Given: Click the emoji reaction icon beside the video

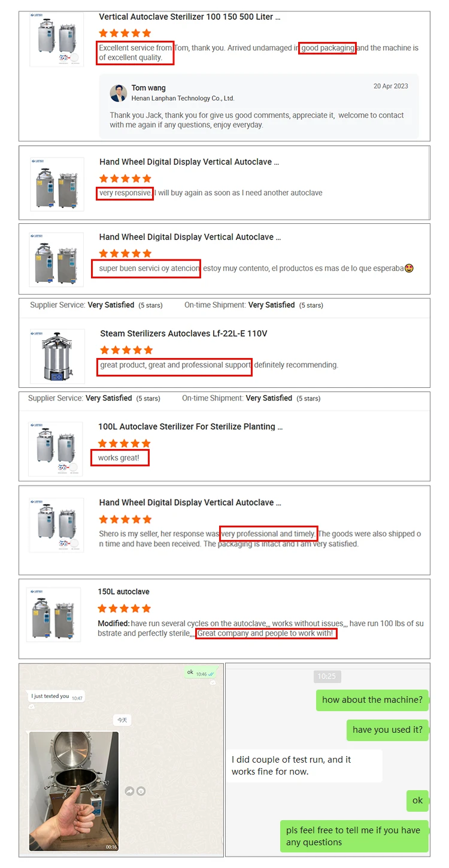Looking at the screenshot, I should pyautogui.click(x=141, y=791).
